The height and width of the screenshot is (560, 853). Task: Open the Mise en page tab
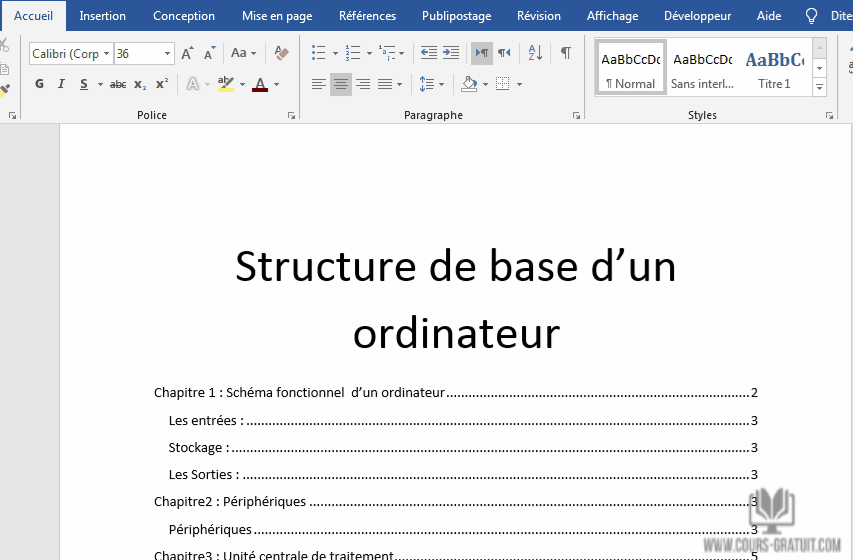click(x=277, y=16)
